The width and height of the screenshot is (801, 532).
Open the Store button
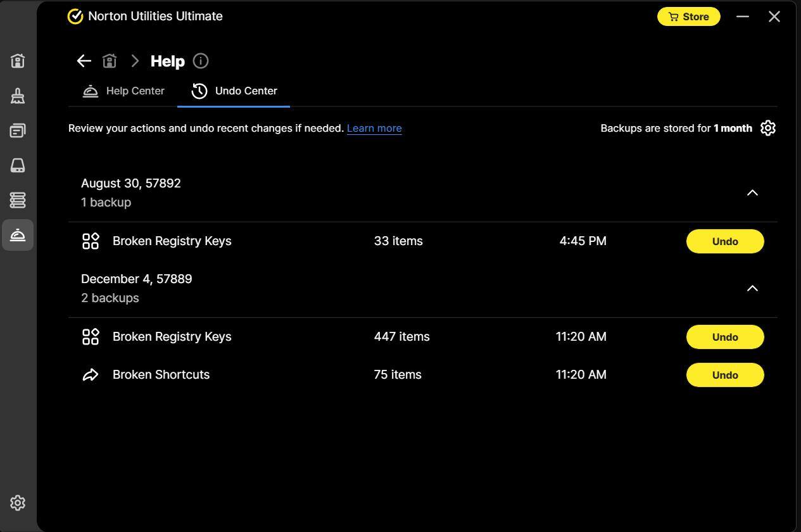click(688, 16)
